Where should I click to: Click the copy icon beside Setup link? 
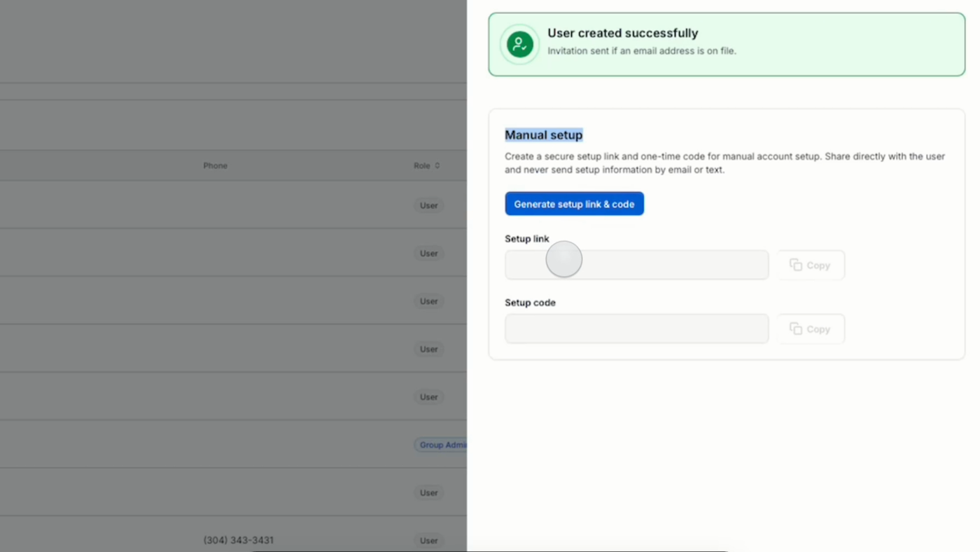[x=796, y=265]
